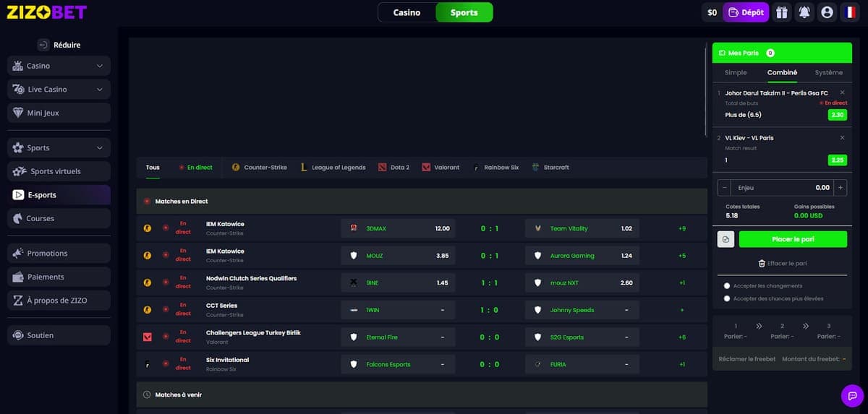The image size is (868, 414).
Task: Expand the Live Casino sidebar menu
Action: (x=100, y=90)
